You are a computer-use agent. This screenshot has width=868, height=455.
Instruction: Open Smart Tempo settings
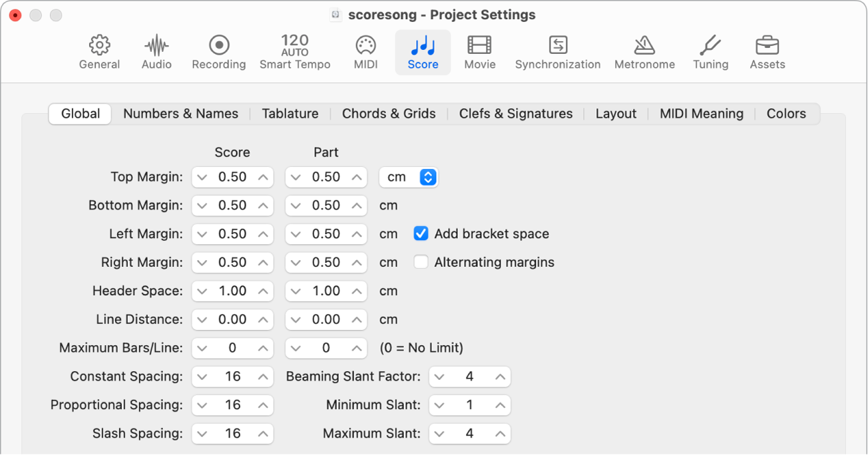[295, 50]
